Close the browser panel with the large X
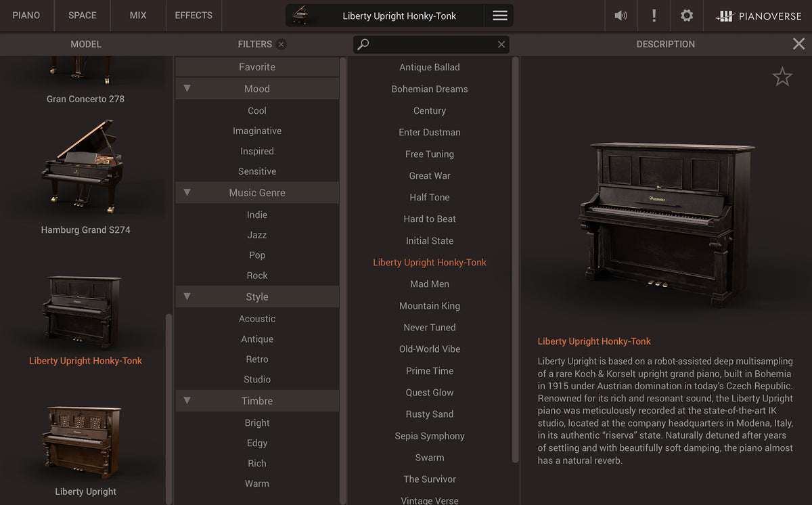The height and width of the screenshot is (505, 812). click(798, 44)
